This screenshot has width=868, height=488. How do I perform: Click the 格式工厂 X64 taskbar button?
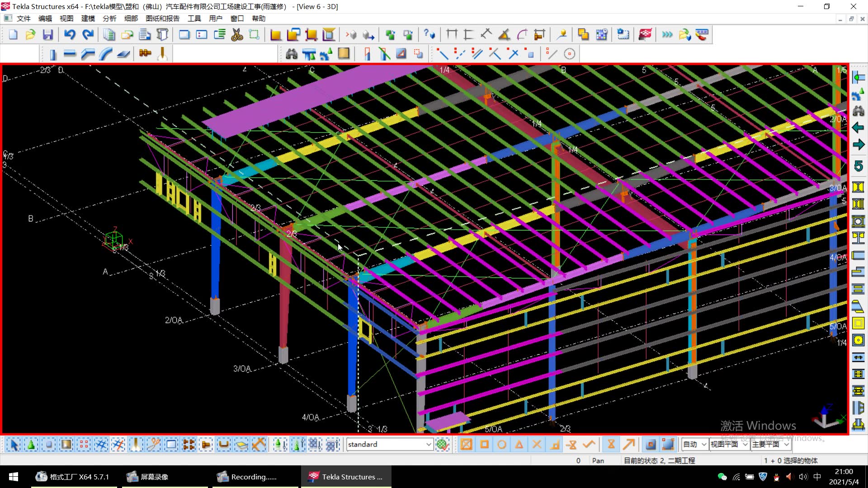coord(74,477)
